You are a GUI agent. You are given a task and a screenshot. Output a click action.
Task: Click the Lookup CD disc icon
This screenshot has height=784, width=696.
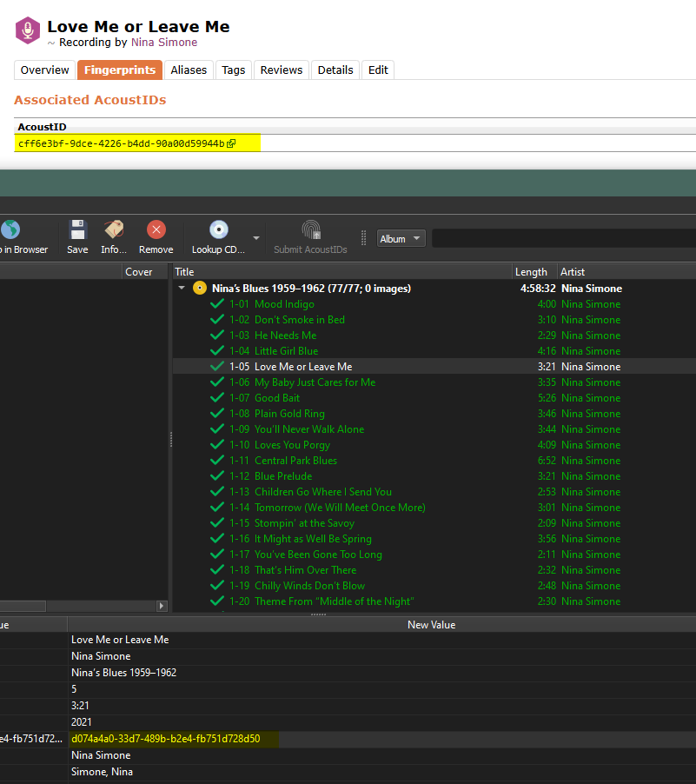pos(219,230)
